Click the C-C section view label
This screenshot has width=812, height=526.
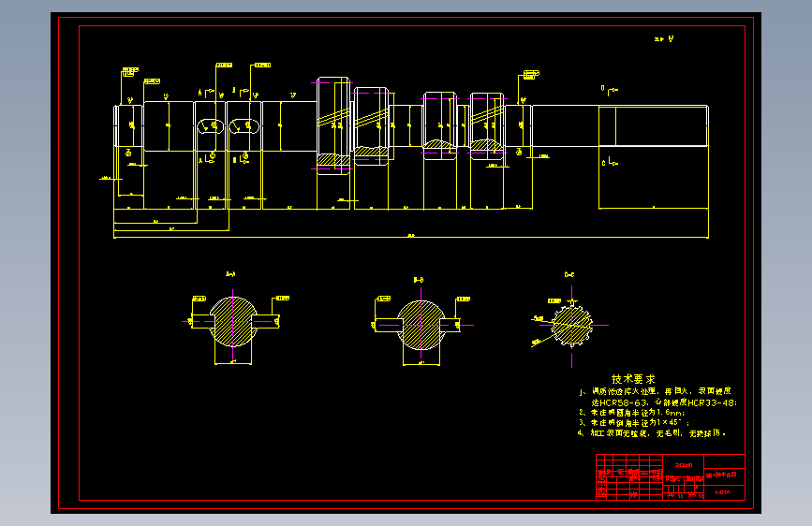tap(569, 274)
